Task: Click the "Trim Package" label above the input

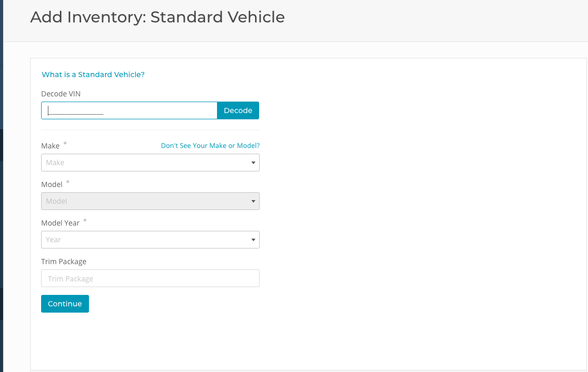Action: pyautogui.click(x=64, y=262)
